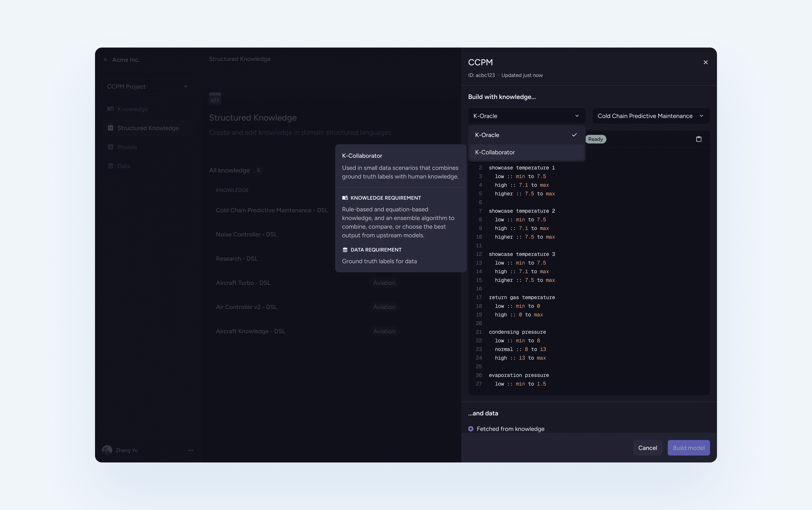812x510 pixels.
Task: Click Zhang Yu's avatar picture
Action: point(107,450)
